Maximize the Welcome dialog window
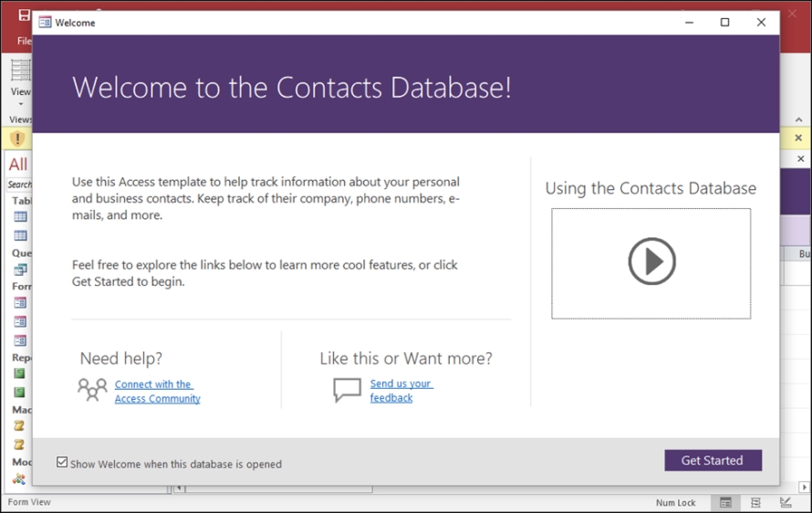This screenshot has width=812, height=513. click(725, 22)
